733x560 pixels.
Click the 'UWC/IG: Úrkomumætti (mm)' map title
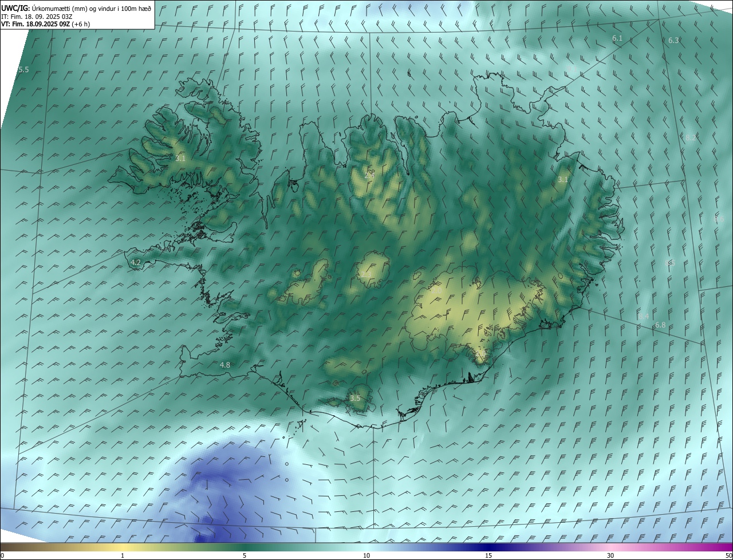coord(76,8)
